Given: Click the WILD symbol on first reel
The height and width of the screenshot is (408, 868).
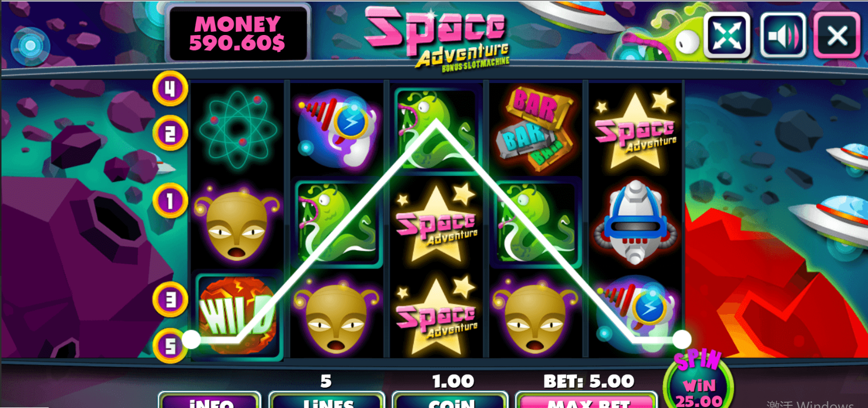Looking at the screenshot, I should 238,314.
